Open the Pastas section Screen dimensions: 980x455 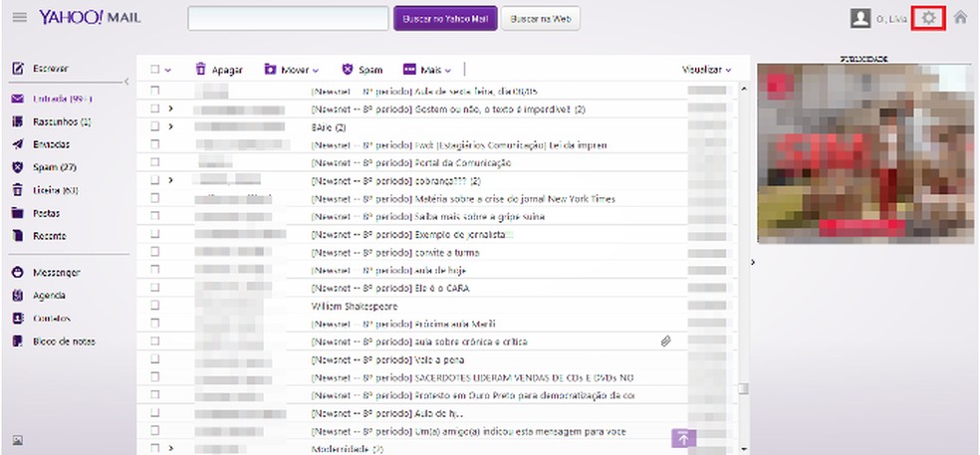pyautogui.click(x=46, y=213)
